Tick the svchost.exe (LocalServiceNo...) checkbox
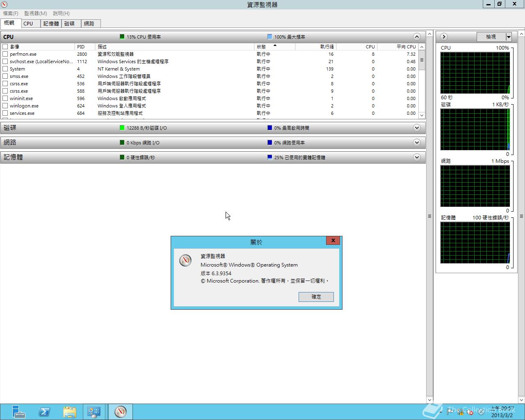 click(x=5, y=62)
